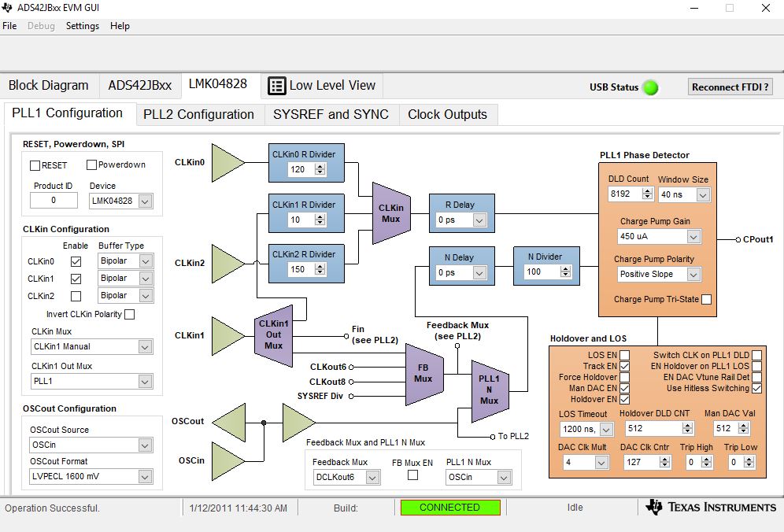Increase the CLKin0 R Divider value
784x532 pixels.
[320, 167]
